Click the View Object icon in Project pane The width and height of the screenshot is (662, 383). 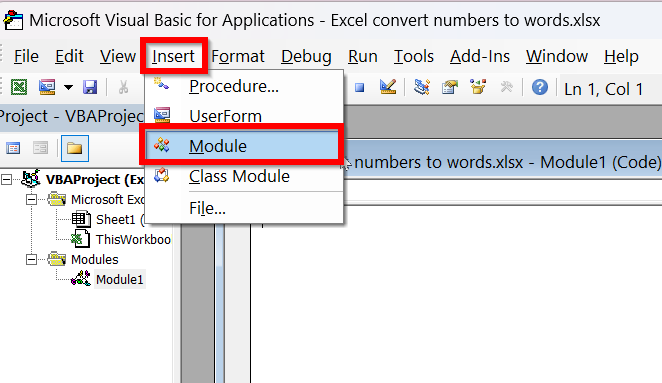[41, 148]
